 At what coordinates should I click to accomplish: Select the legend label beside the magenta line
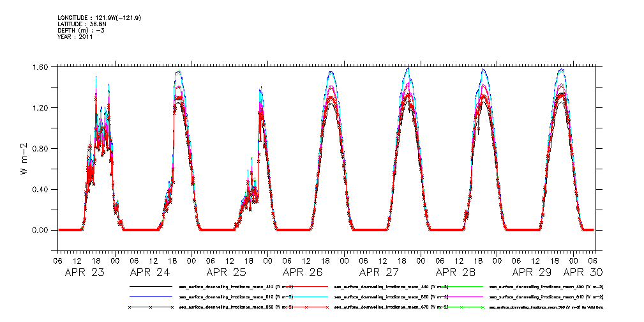(x=546, y=297)
